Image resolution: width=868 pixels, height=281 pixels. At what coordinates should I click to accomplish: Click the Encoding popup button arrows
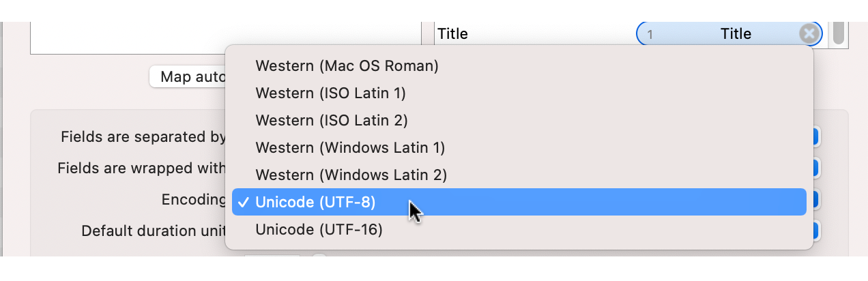click(816, 200)
